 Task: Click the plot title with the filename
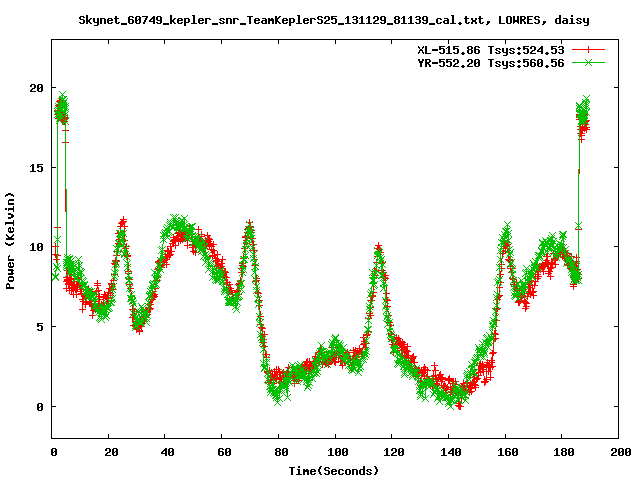tap(334, 20)
